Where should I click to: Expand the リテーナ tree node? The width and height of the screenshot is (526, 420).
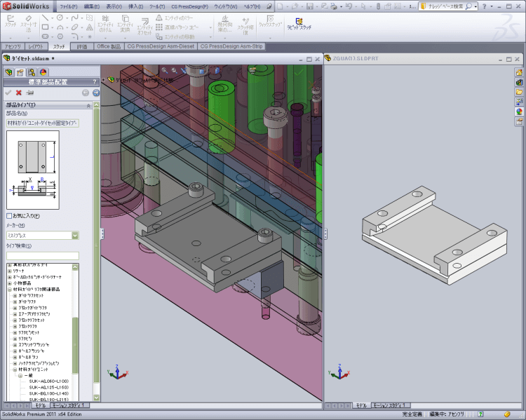10,271
